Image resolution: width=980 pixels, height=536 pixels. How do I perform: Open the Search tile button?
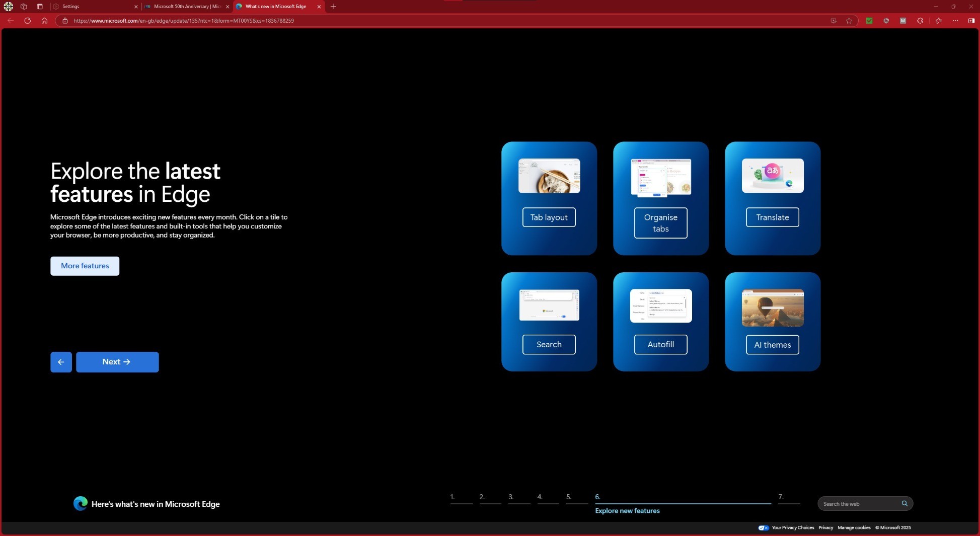549,345
